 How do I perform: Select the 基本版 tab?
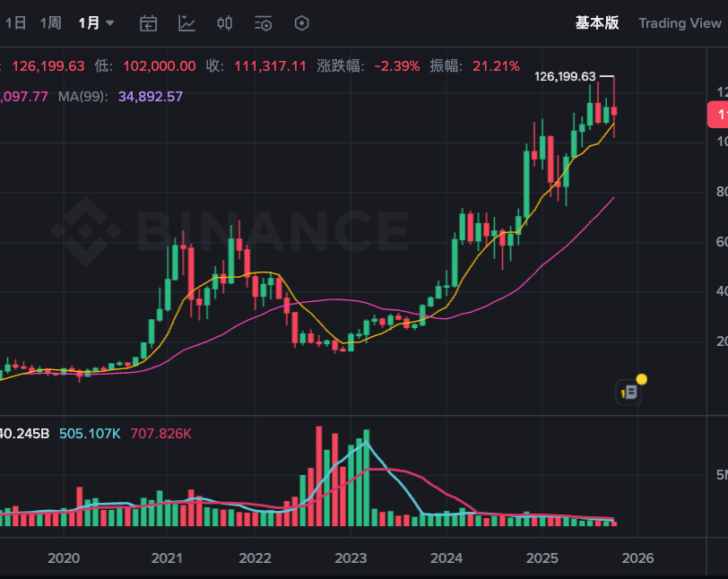click(x=597, y=24)
